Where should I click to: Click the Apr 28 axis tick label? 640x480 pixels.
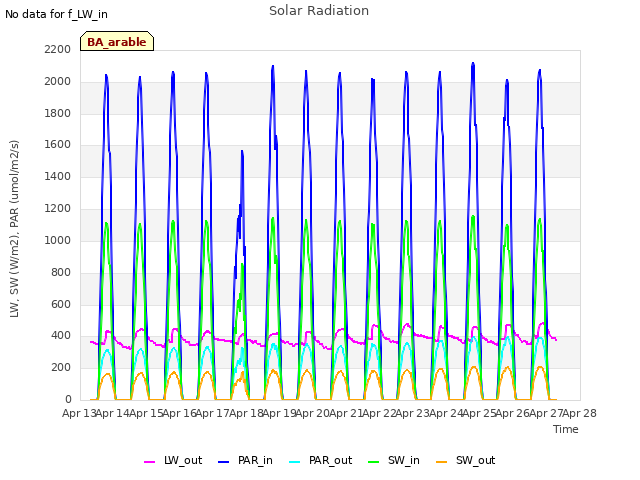point(580,413)
